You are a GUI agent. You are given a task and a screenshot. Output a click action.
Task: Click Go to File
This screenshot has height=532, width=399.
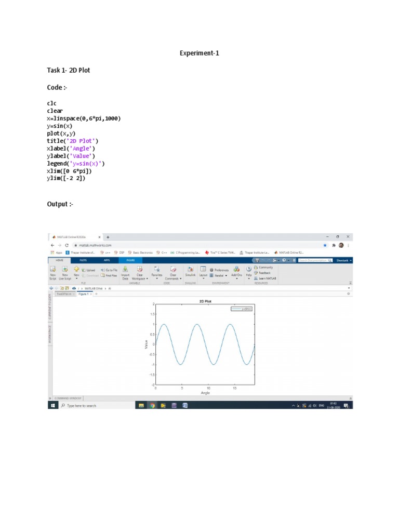click(109, 270)
